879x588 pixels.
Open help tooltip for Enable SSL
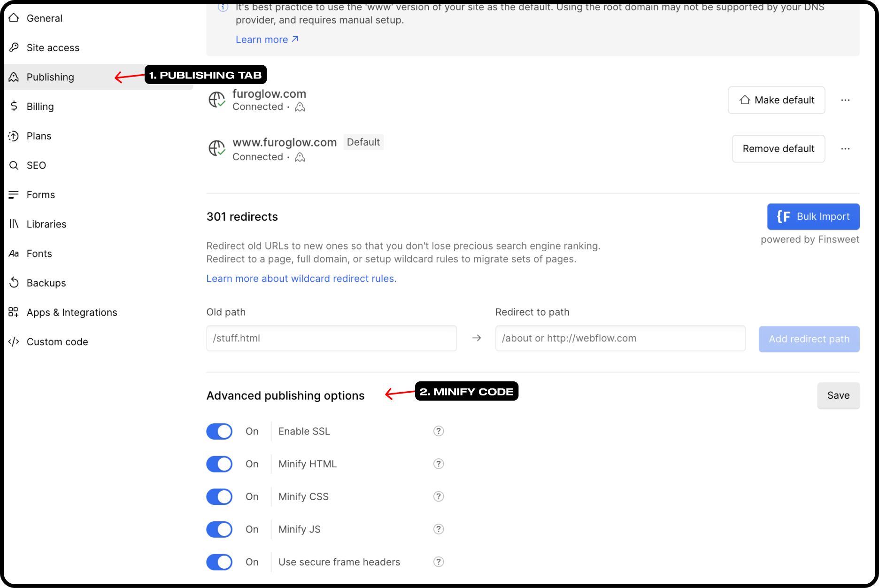439,431
